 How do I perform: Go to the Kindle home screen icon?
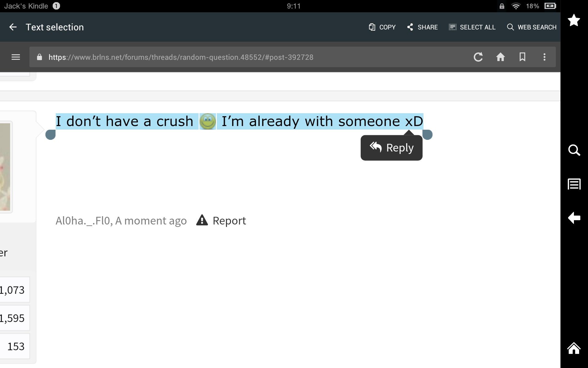coord(574,348)
